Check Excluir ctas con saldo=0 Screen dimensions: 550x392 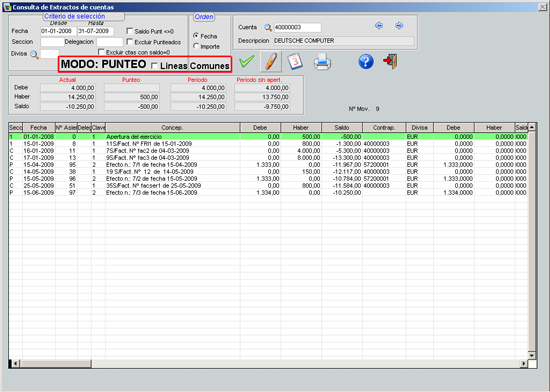click(101, 52)
